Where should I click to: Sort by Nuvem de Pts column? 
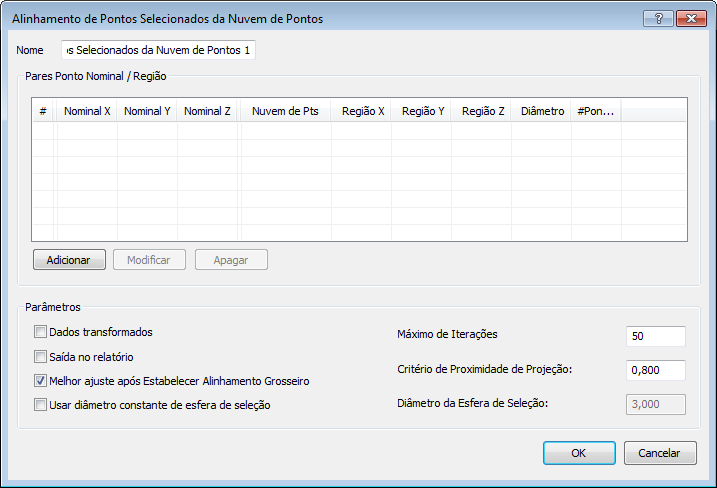[285, 111]
